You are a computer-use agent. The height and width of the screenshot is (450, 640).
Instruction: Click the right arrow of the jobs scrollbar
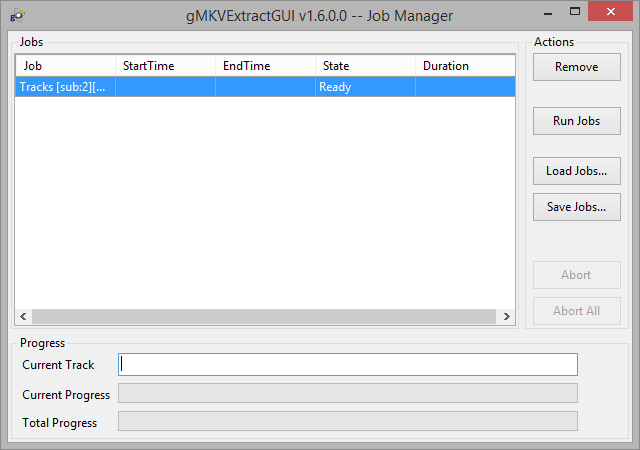pyautogui.click(x=507, y=316)
